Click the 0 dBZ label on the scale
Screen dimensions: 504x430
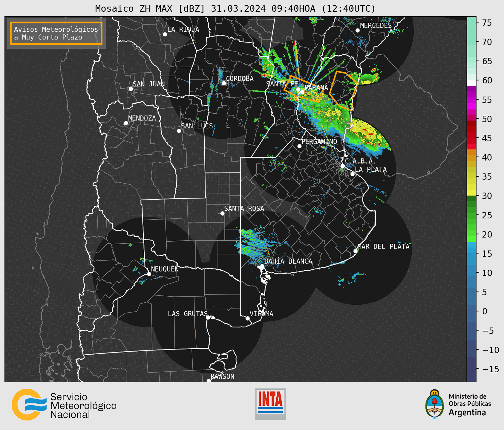click(x=485, y=311)
